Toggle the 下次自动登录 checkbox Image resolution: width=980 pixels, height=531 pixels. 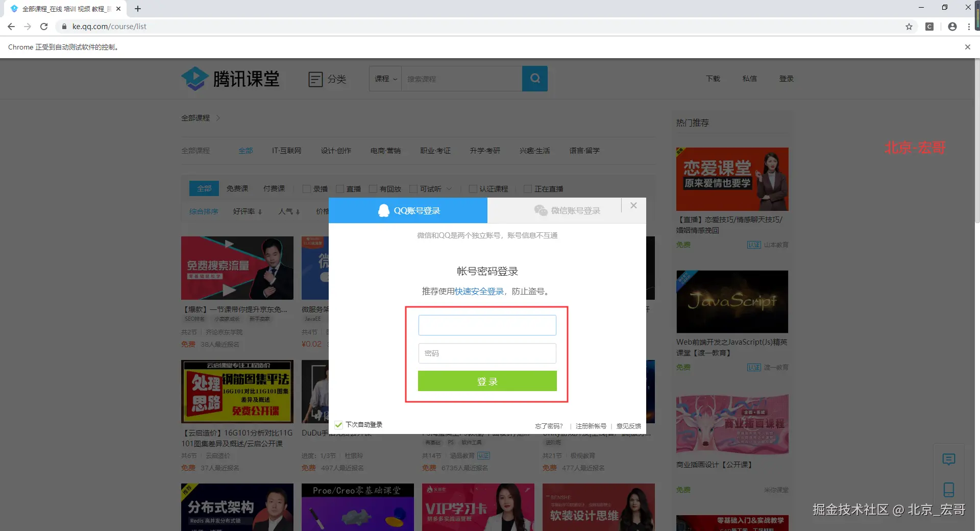338,425
